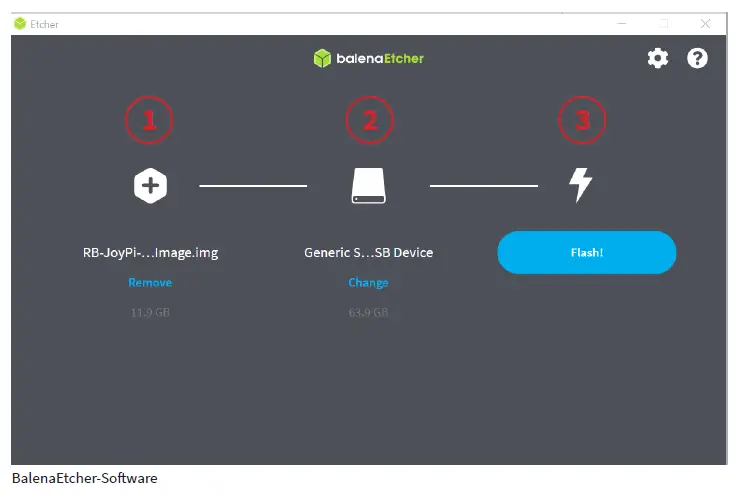Remove the selected RB-JoyPi image
736x494 pixels.
(150, 282)
